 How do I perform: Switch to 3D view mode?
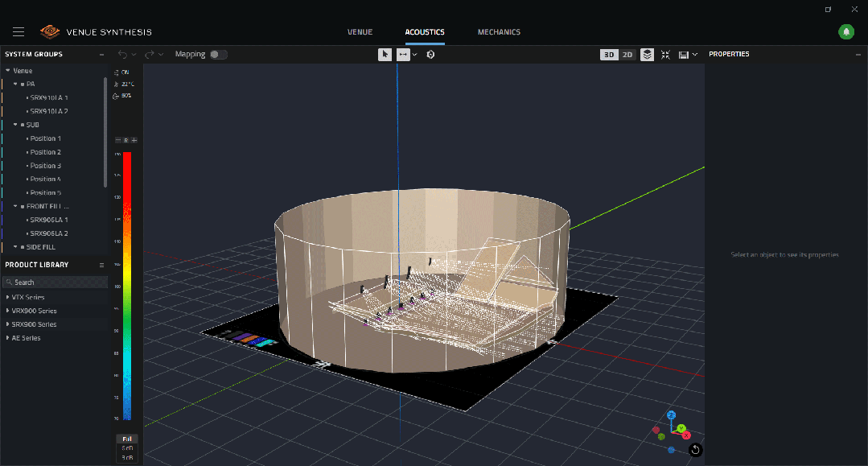click(609, 54)
